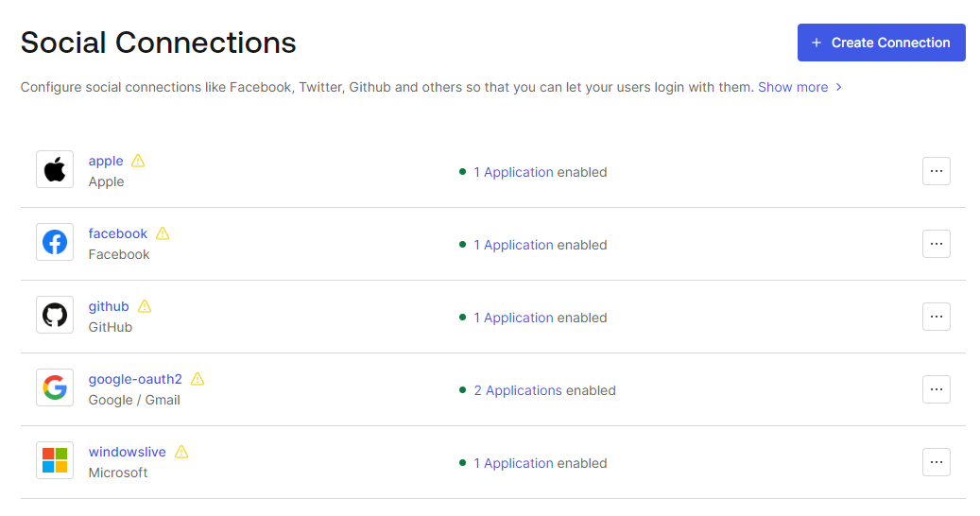
Task: Click the GitHub octocat icon
Action: pos(55,315)
